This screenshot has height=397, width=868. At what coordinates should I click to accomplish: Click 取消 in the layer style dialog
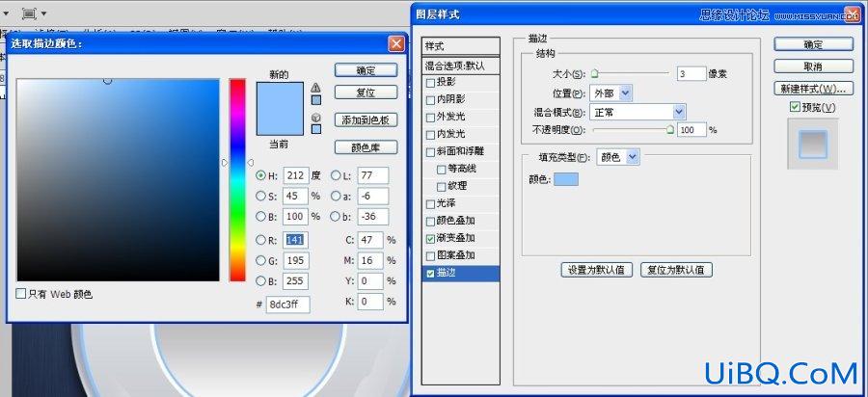tap(813, 66)
